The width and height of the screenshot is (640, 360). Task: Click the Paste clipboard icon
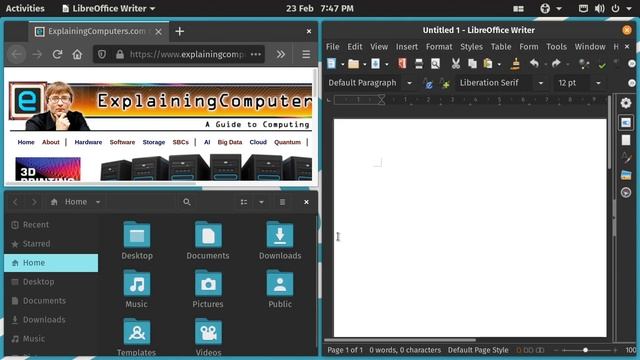[x=488, y=64]
